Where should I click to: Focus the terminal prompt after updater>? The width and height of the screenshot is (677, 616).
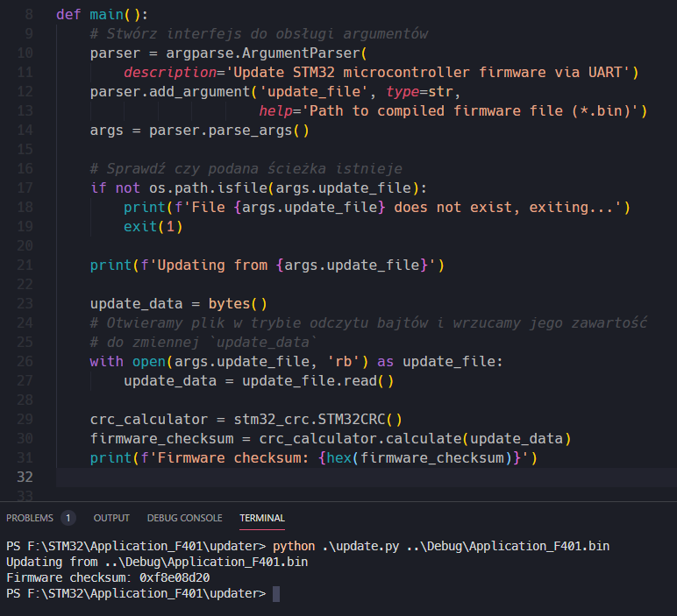coord(275,594)
